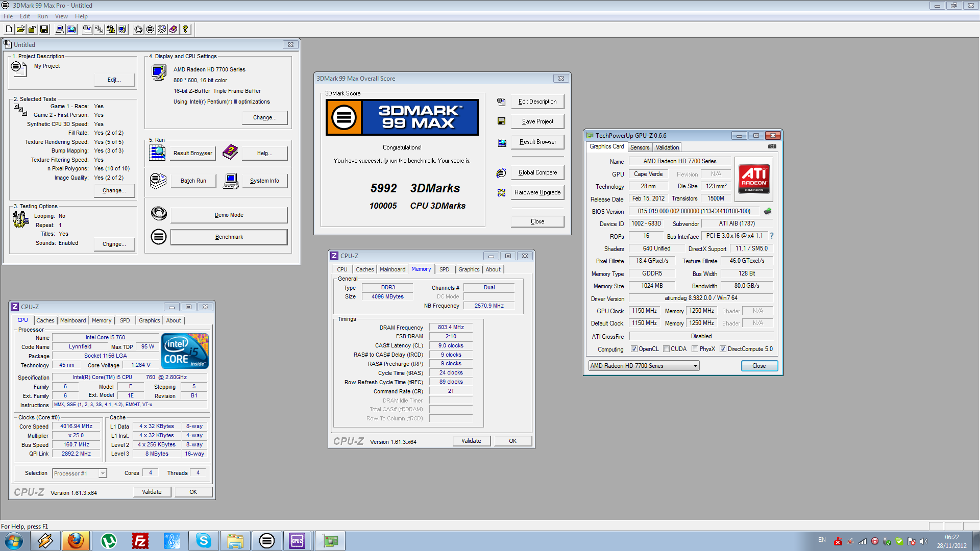Click the Result Browser magnifier toolbar icon
Image resolution: width=980 pixels, height=551 pixels.
71,29
